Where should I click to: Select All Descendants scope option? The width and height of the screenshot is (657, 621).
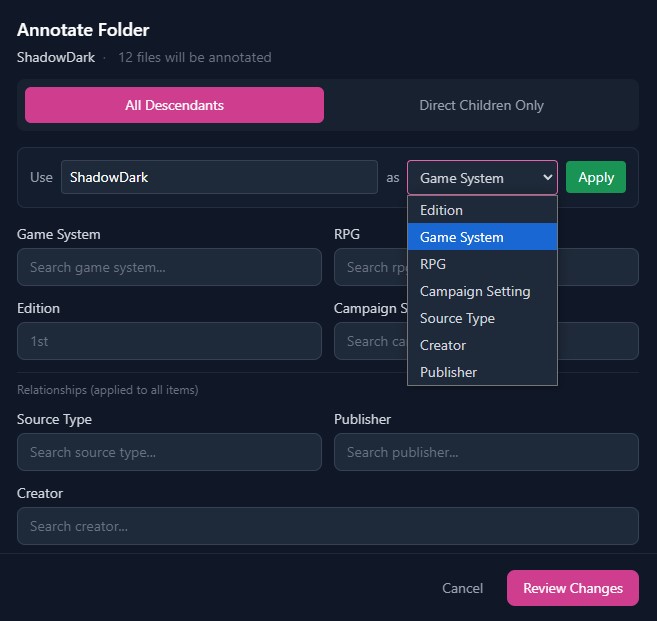click(174, 105)
